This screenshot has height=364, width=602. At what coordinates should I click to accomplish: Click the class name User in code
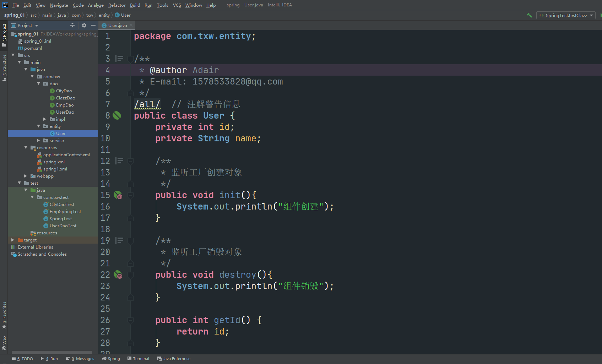213,115
